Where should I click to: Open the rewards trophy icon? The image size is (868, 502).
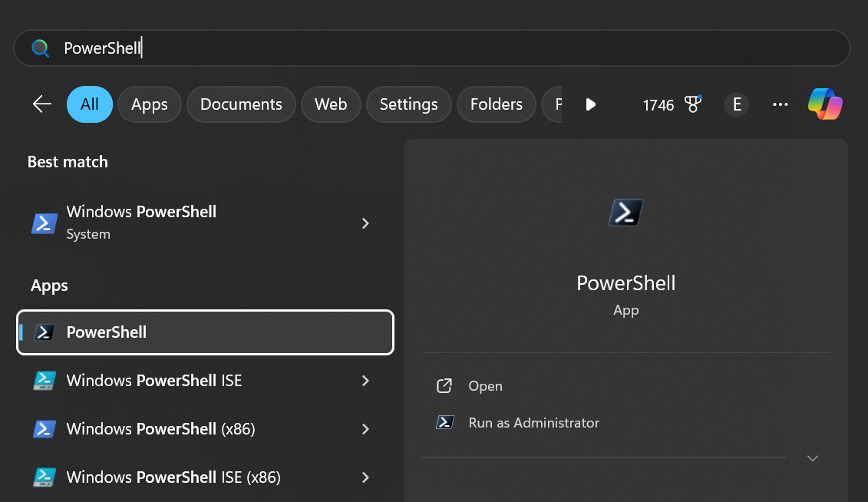[x=693, y=104]
